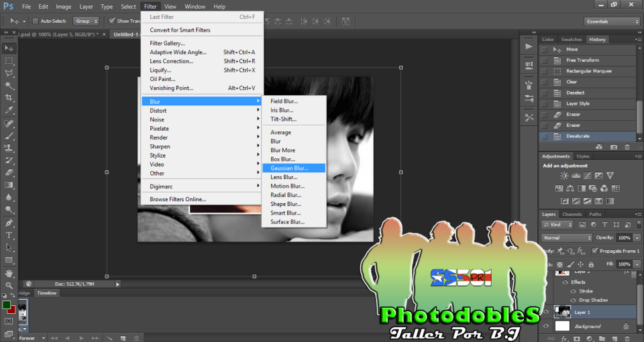644x342 pixels.
Task: Hide the Layer 1 visibility eye
Action: click(546, 312)
